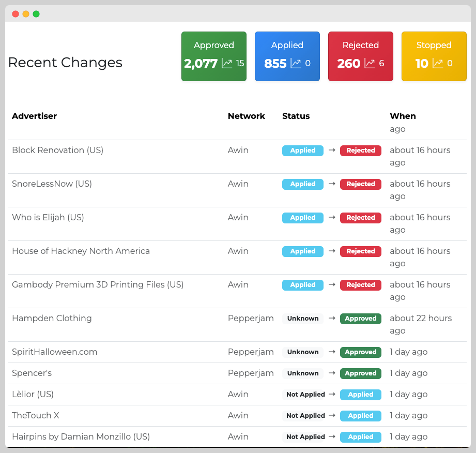The height and width of the screenshot is (453, 476).
Task: Click Pepperjam network in Spencer's row
Action: coord(251,373)
